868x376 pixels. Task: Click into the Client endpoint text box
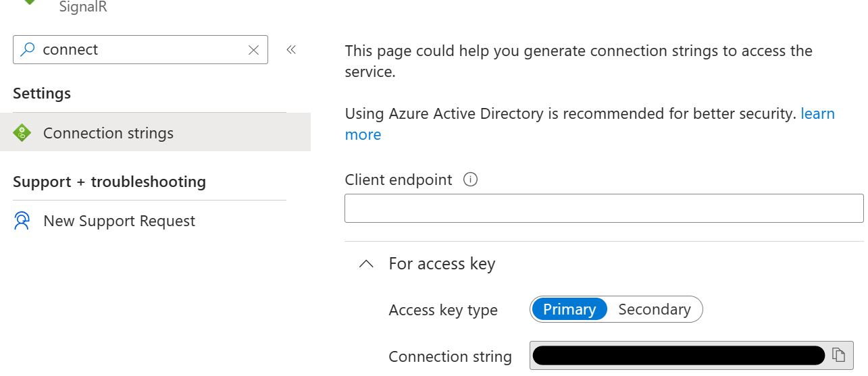coord(604,208)
